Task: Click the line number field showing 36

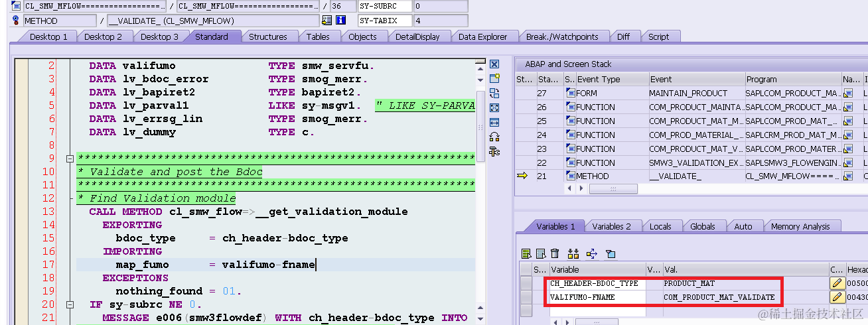Action: click(342, 6)
